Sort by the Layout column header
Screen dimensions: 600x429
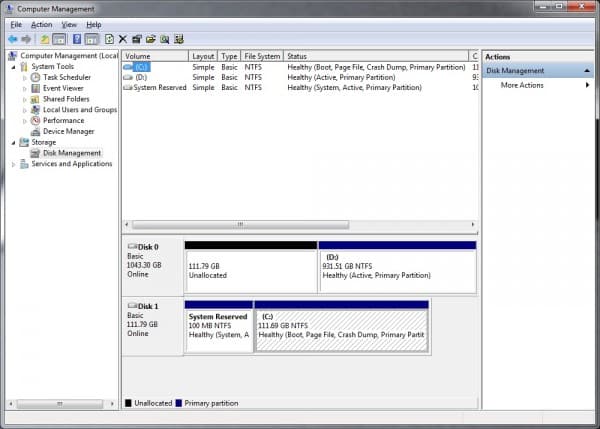tap(203, 56)
